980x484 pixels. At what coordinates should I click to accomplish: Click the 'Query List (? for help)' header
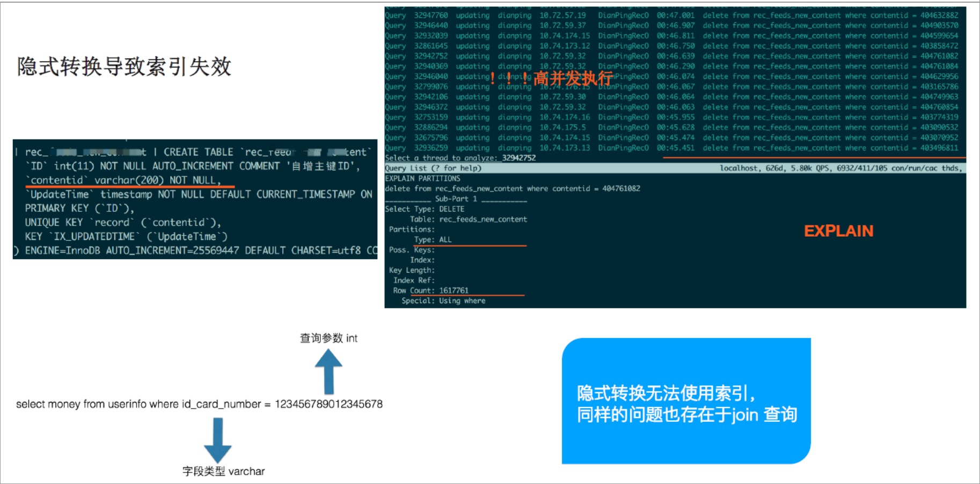click(x=433, y=168)
